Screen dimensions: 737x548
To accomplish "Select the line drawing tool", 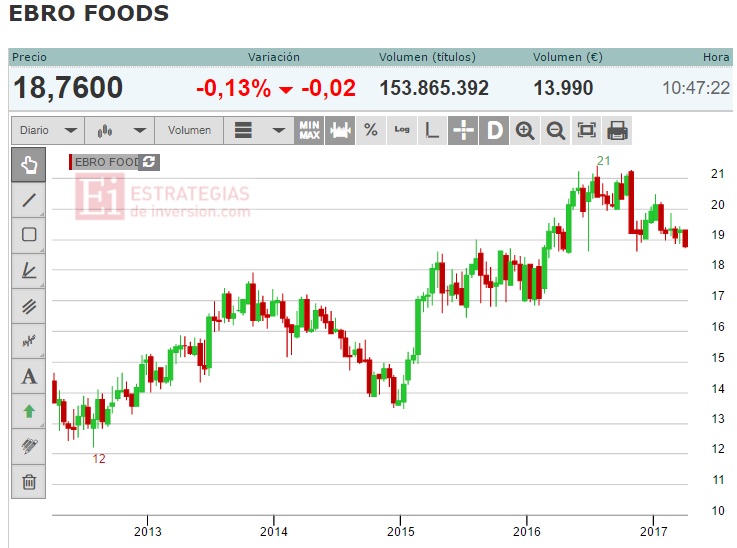I will pyautogui.click(x=29, y=200).
